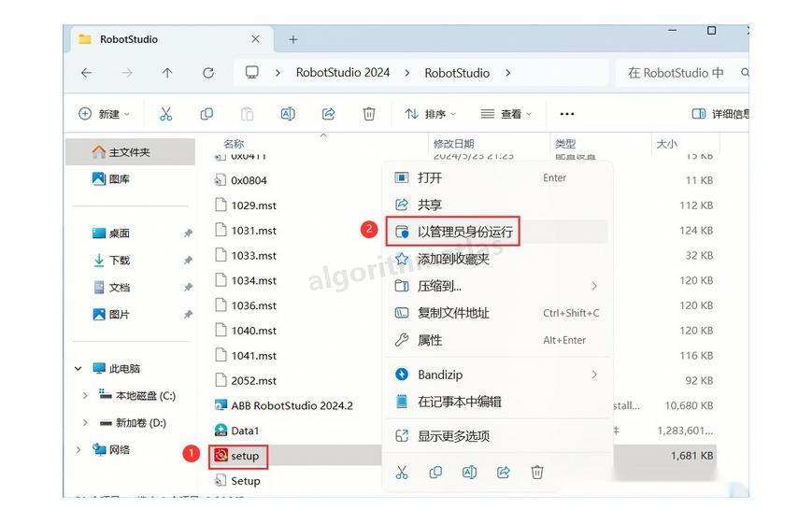
Task: Click the share icon in context menu
Action: coord(504,473)
